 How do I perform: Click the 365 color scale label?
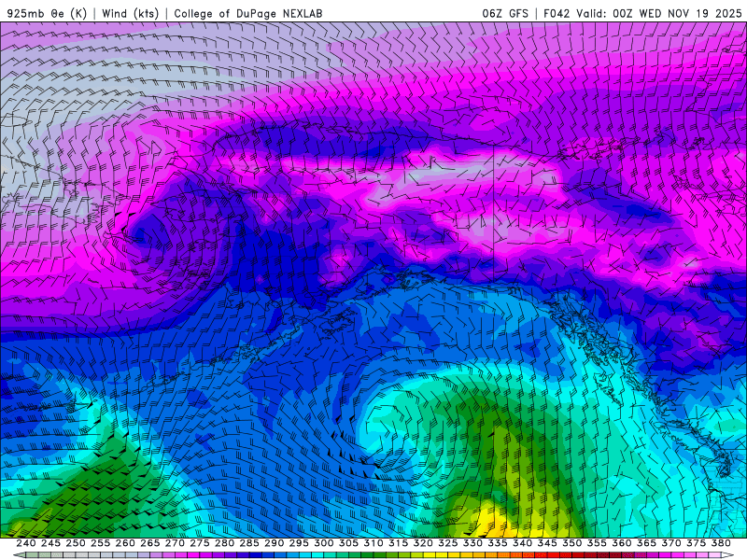[646, 543]
